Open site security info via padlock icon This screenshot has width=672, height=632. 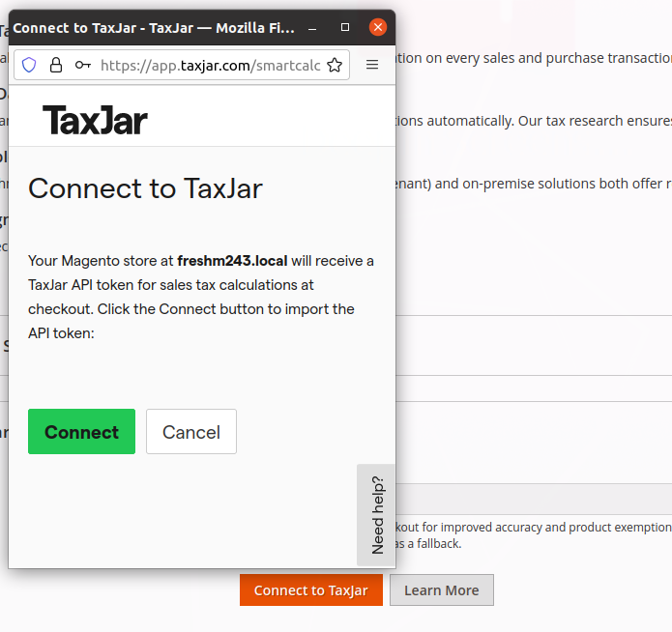point(56,66)
